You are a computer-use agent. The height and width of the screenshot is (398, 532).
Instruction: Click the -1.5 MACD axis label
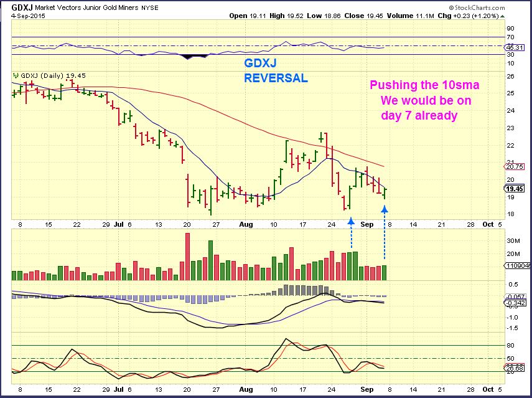512,328
